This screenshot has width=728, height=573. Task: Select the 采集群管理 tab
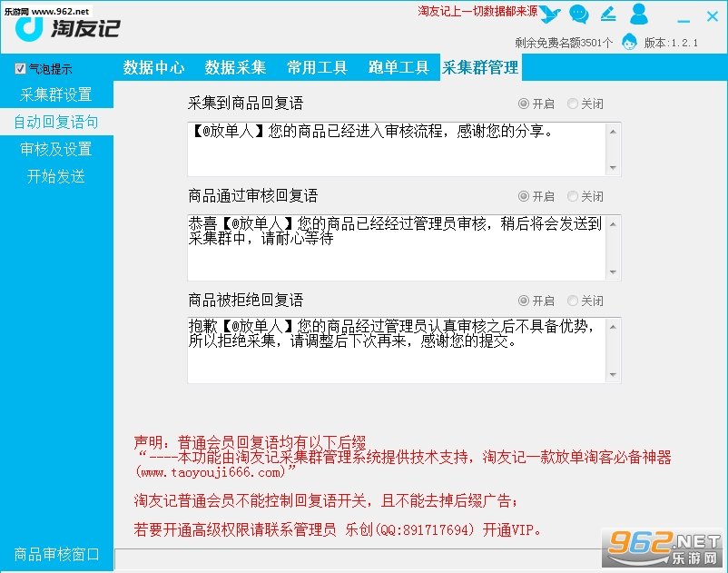480,67
